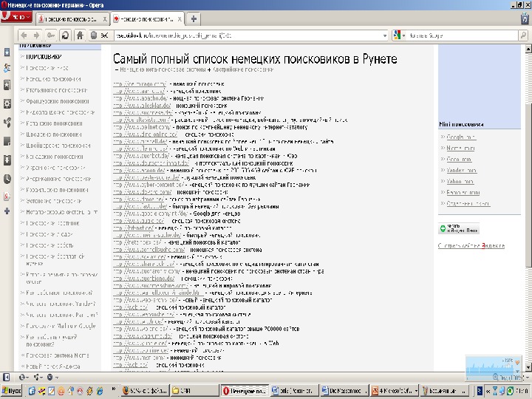This screenshot has height=399, width=532.
Task: Click the Google search input field
Action: tap(463, 35)
